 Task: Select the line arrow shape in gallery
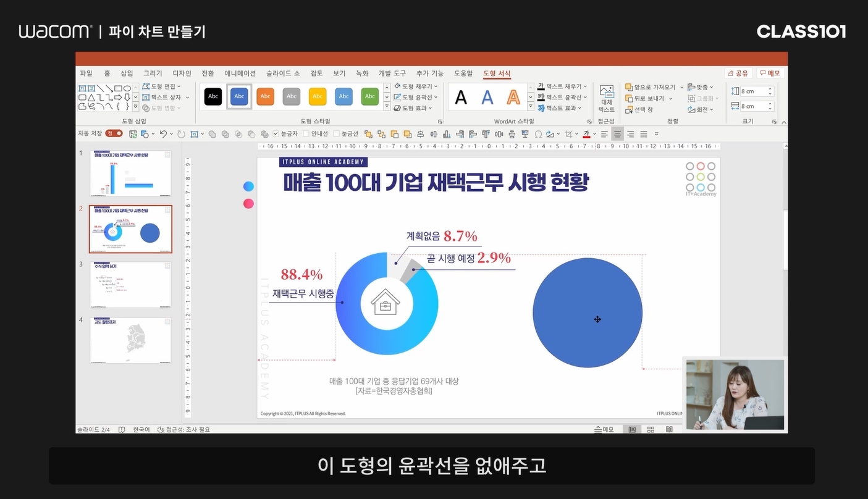point(109,88)
